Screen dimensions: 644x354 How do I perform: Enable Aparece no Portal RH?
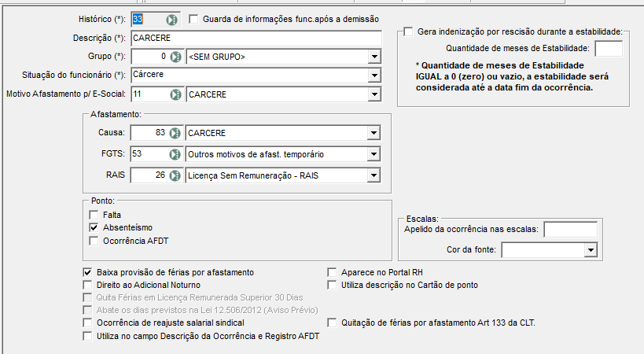point(332,272)
